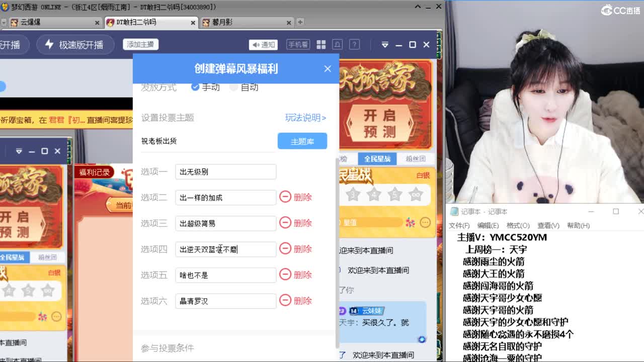
Task: Click the 添加主播 button
Action: 140,44
